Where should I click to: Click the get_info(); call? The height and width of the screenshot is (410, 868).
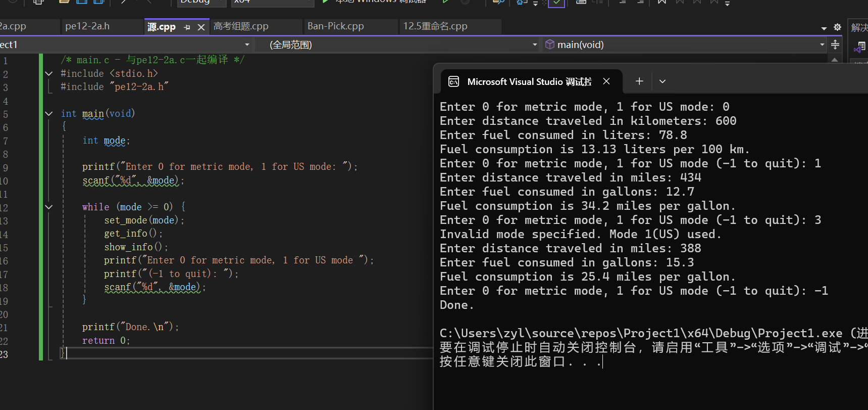tap(133, 234)
